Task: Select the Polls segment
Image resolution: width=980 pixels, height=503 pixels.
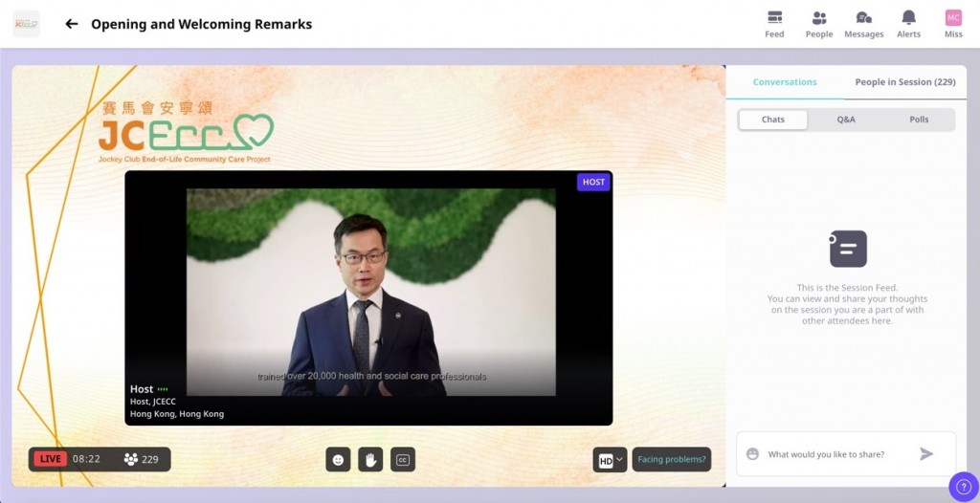Action: [x=919, y=120]
